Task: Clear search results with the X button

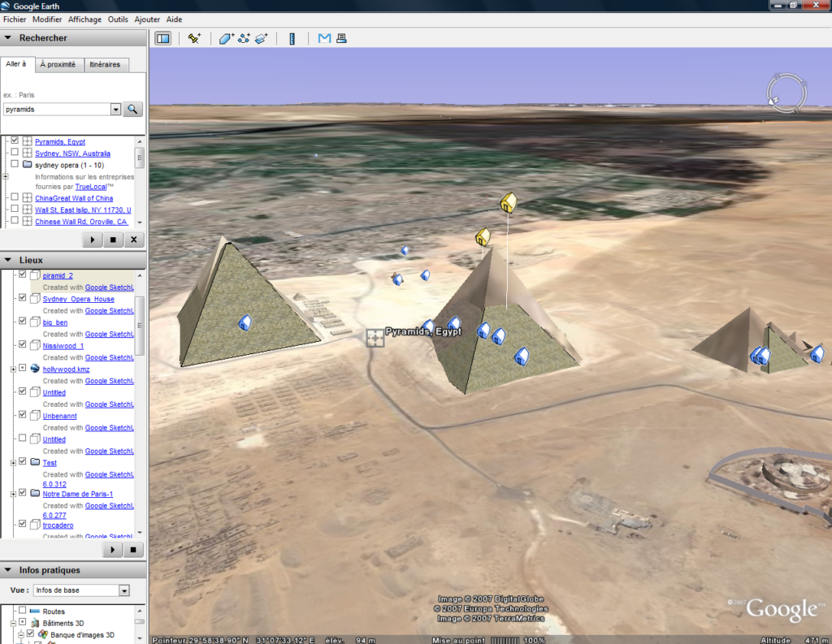Action: click(134, 240)
